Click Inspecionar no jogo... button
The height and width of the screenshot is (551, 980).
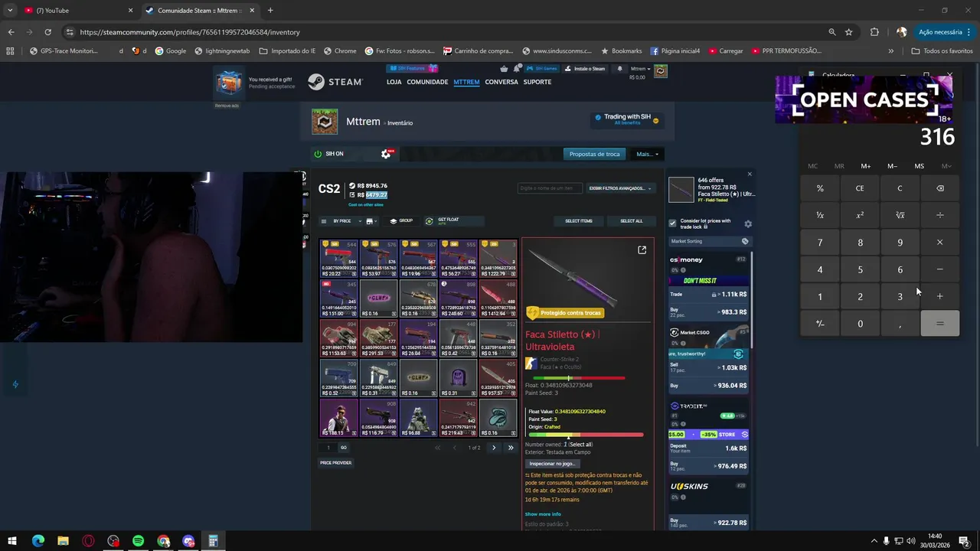(x=552, y=464)
